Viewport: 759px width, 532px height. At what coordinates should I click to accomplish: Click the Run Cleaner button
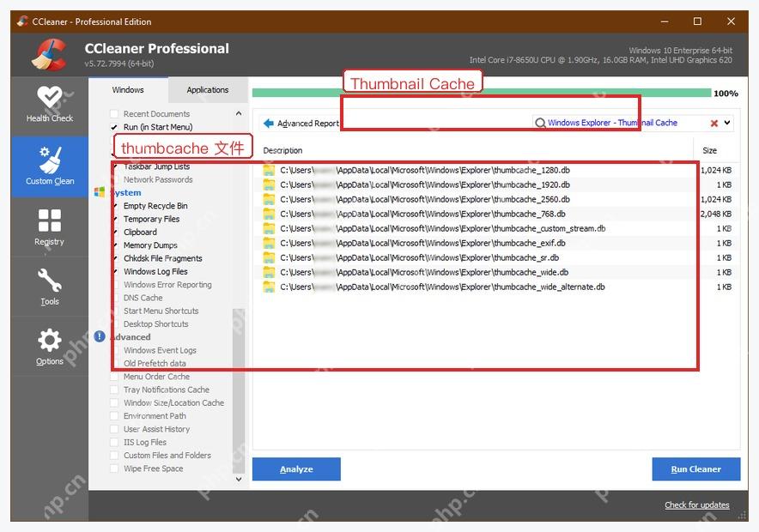[x=696, y=469]
